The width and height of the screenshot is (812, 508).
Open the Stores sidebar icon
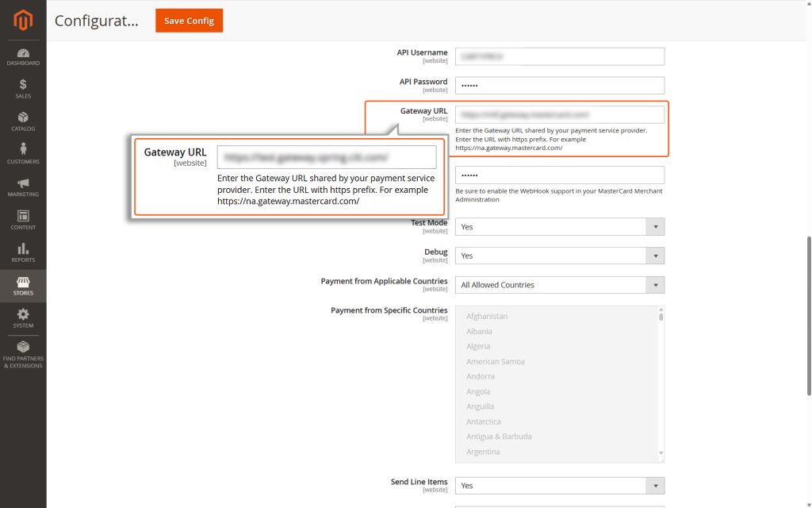tap(22, 286)
